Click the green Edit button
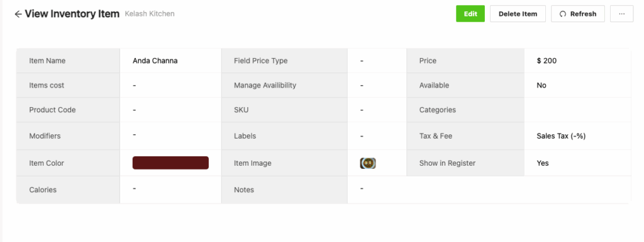Image resolution: width=644 pixels, height=242 pixels. click(470, 14)
